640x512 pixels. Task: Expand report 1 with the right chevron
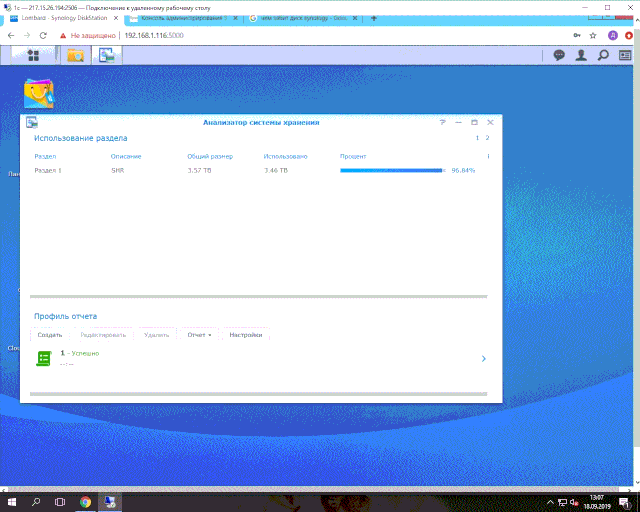pos(483,358)
